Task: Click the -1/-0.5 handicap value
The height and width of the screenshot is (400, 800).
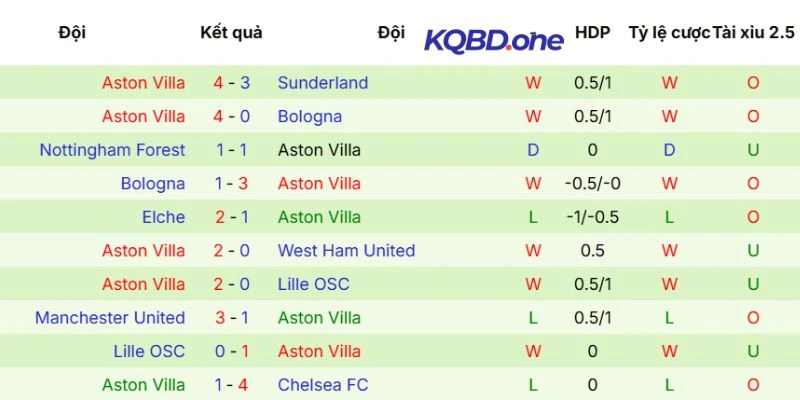Action: coord(592,217)
